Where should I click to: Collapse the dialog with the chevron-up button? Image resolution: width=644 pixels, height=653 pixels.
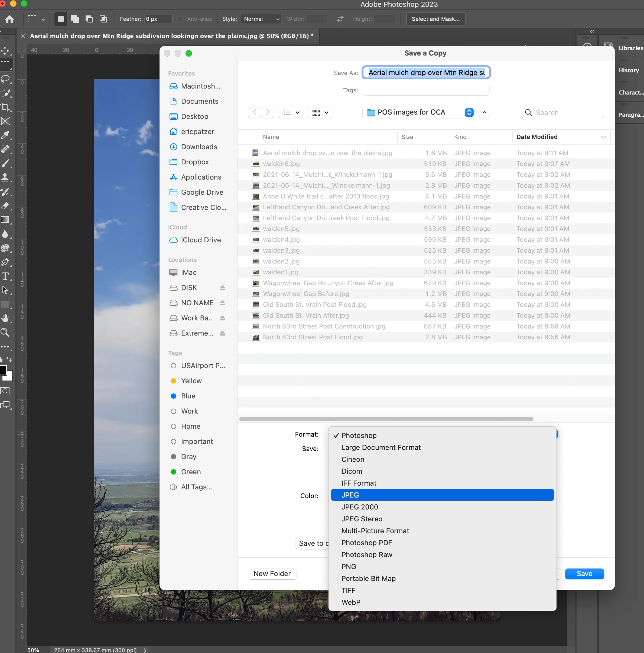click(484, 112)
